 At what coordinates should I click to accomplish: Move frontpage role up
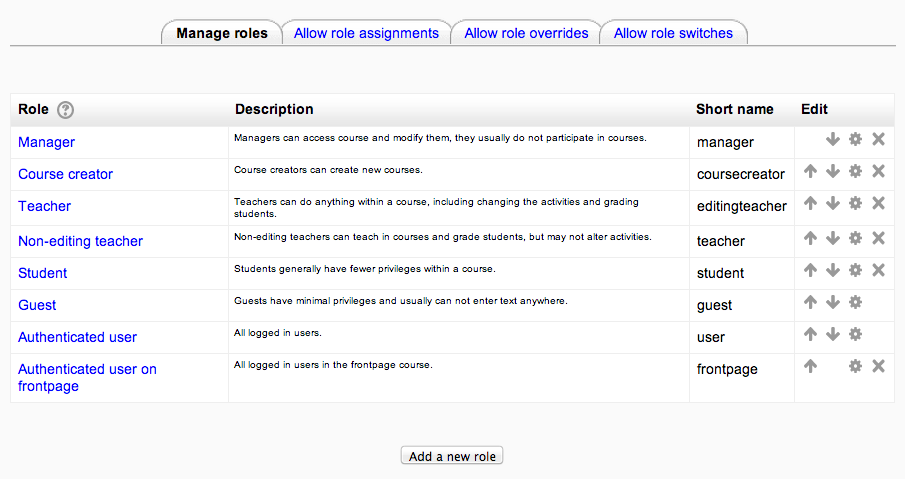(810, 366)
